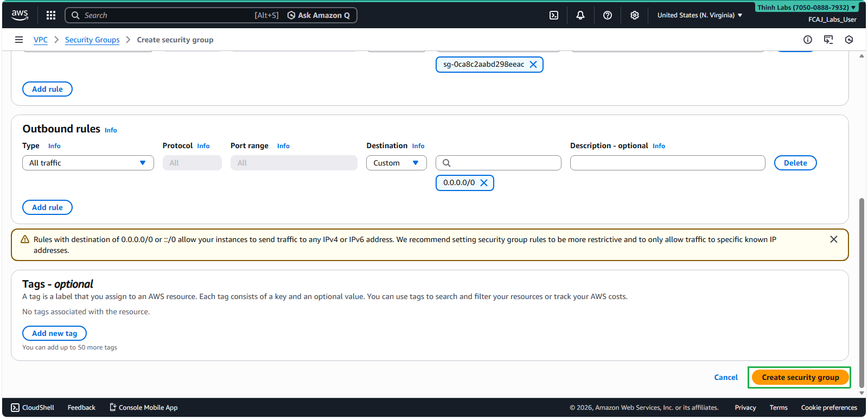Open the Thinh Labs account menu

[807, 8]
